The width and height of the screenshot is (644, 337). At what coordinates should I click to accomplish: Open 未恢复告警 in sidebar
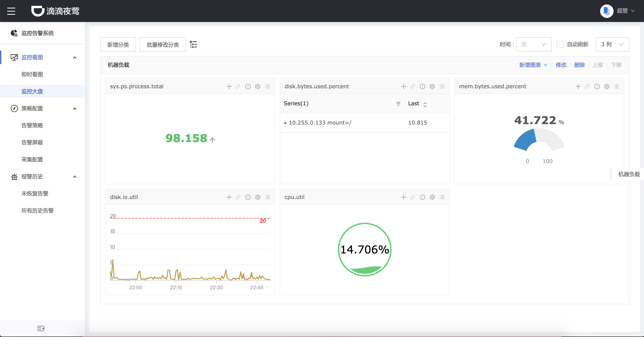coord(35,194)
